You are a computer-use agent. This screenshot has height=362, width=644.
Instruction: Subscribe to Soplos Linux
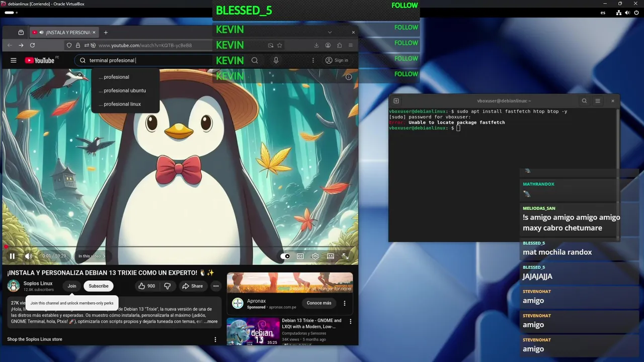(x=99, y=286)
